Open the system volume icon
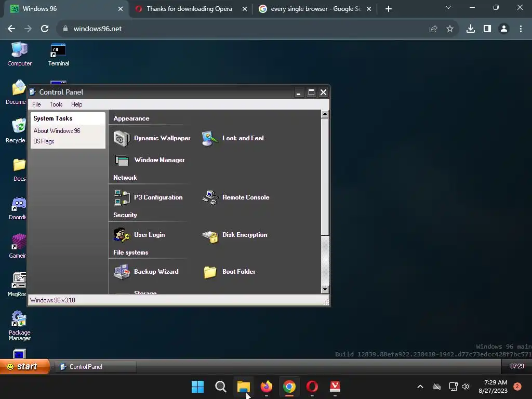The height and width of the screenshot is (399, 532). pos(465,387)
